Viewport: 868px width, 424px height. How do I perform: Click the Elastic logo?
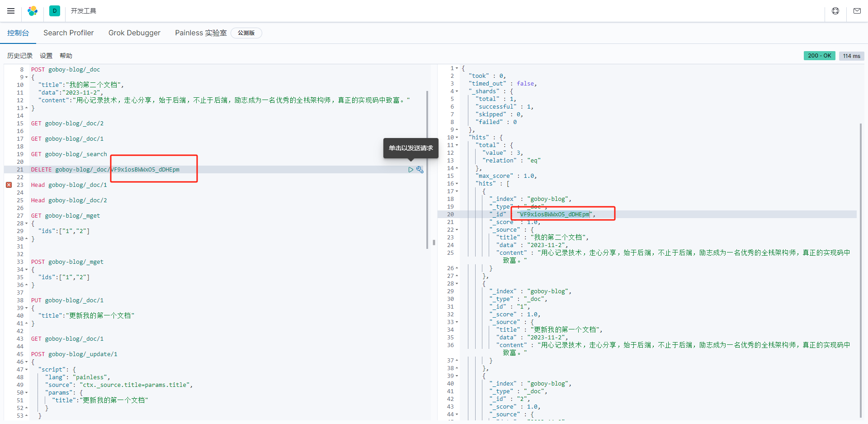(x=33, y=11)
